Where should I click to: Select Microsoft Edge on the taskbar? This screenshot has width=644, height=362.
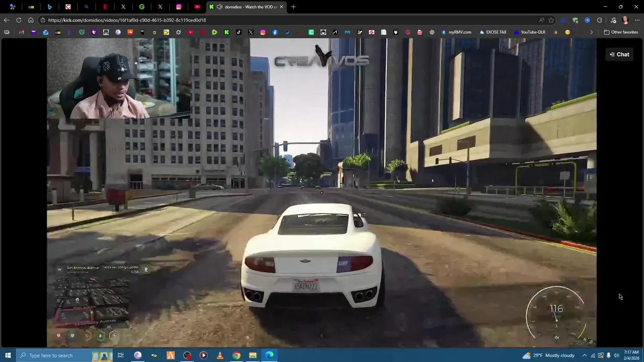(270, 355)
